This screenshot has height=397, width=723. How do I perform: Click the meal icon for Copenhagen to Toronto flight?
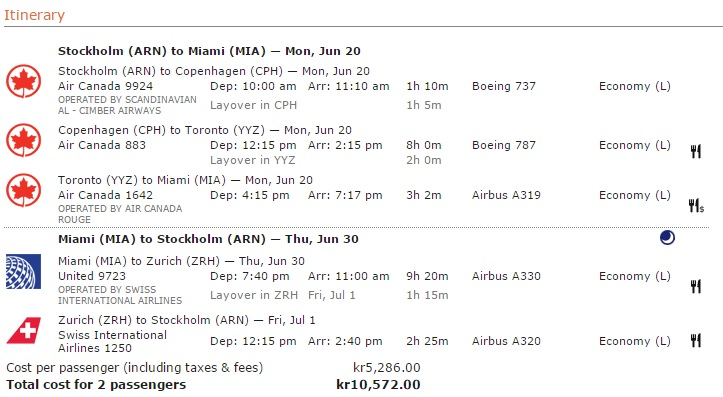point(696,151)
